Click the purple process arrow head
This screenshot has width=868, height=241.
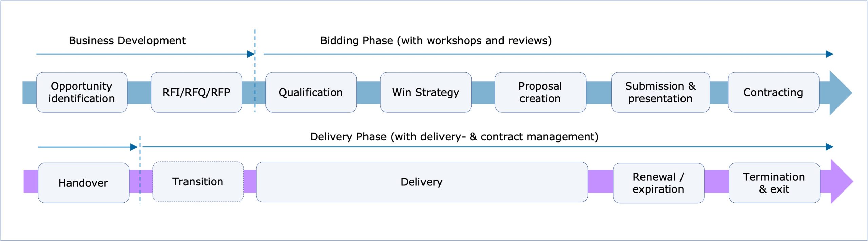click(x=842, y=182)
